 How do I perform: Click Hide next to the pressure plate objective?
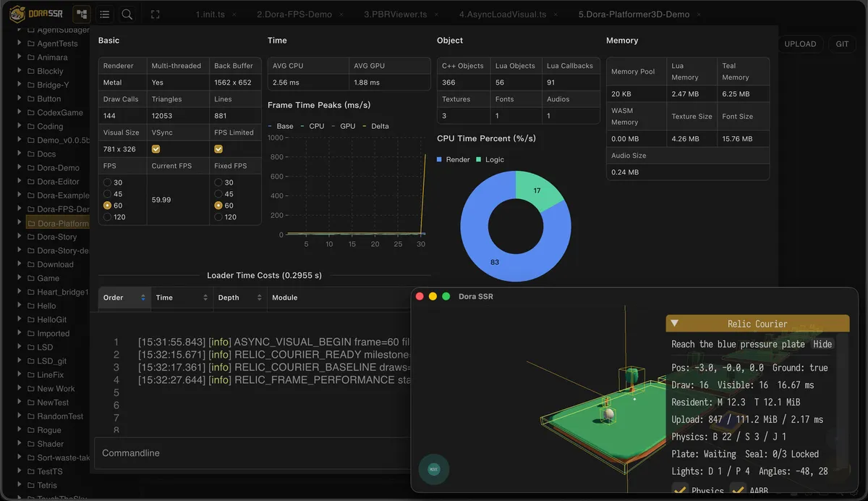click(822, 345)
